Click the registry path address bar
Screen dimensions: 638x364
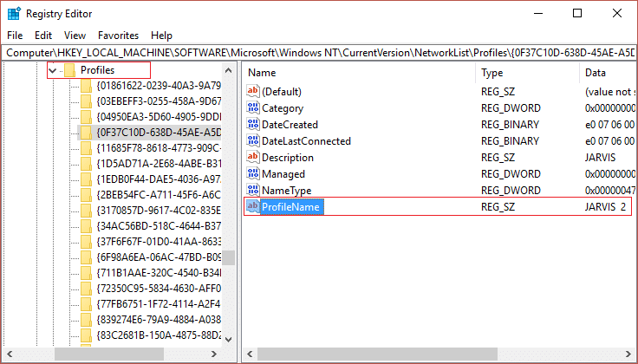[x=319, y=53]
